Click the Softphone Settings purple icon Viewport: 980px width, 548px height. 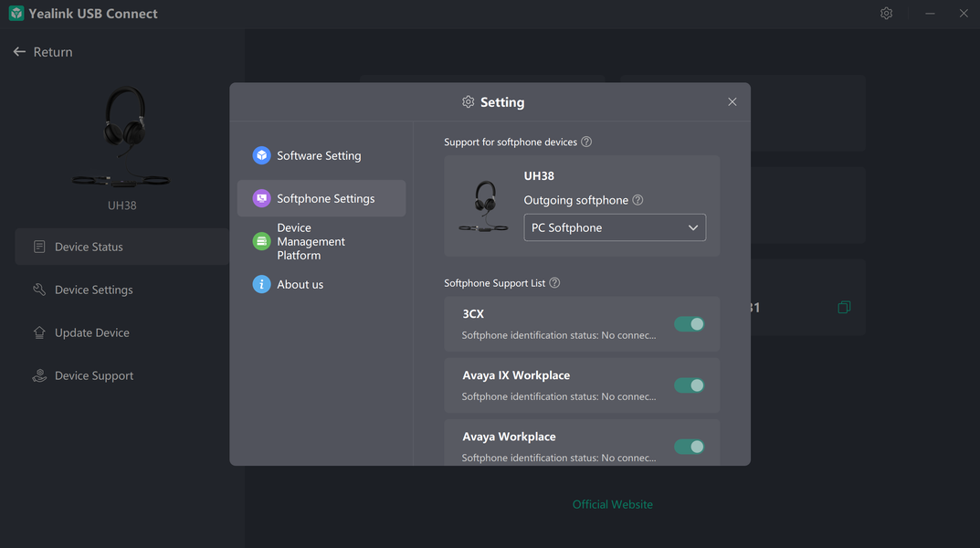pyautogui.click(x=261, y=198)
